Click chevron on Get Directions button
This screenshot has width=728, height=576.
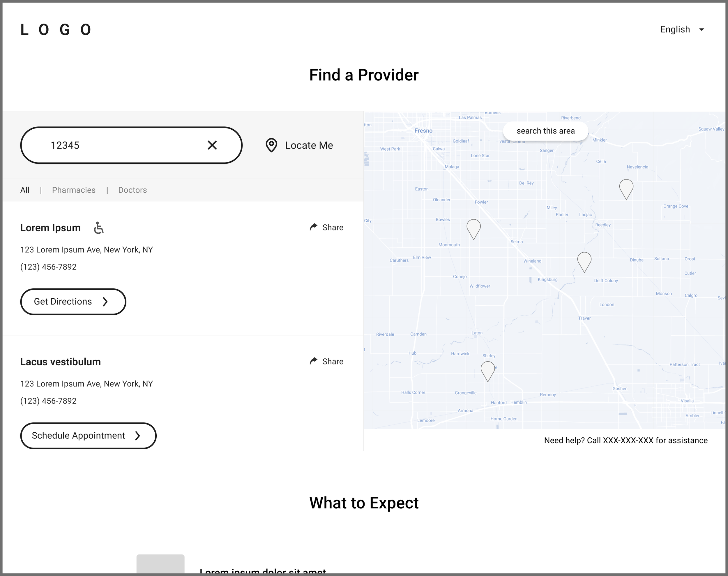(x=105, y=302)
